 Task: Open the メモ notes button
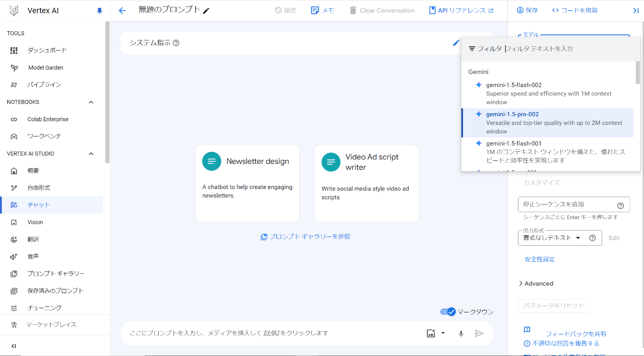pos(322,11)
